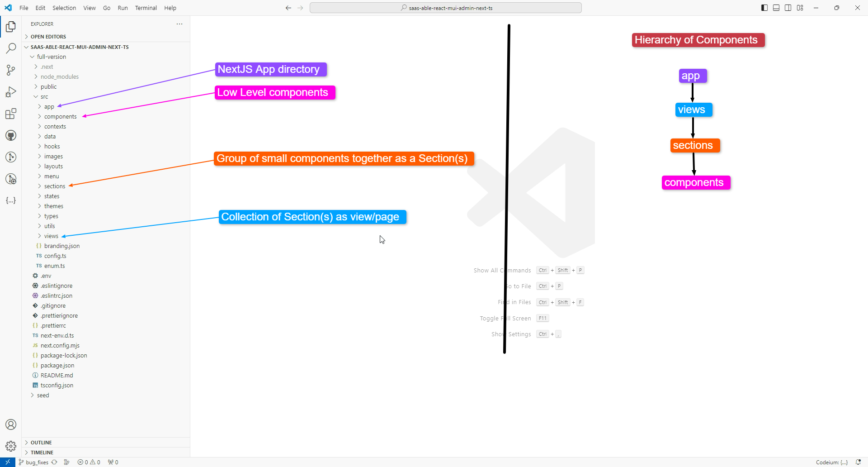Screen dimensions: 868x467
Task: Expand the Open Editors section
Action: [106, 37]
